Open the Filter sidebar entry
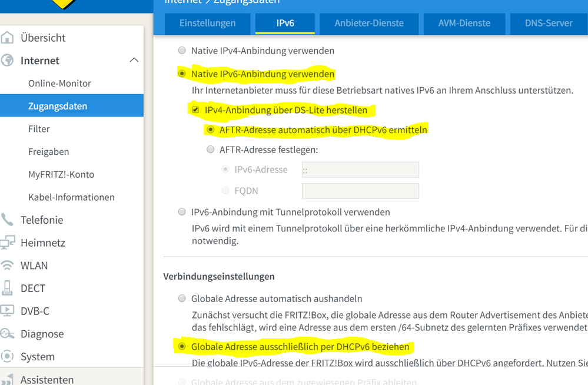Image resolution: width=588 pixels, height=385 pixels. tap(39, 129)
